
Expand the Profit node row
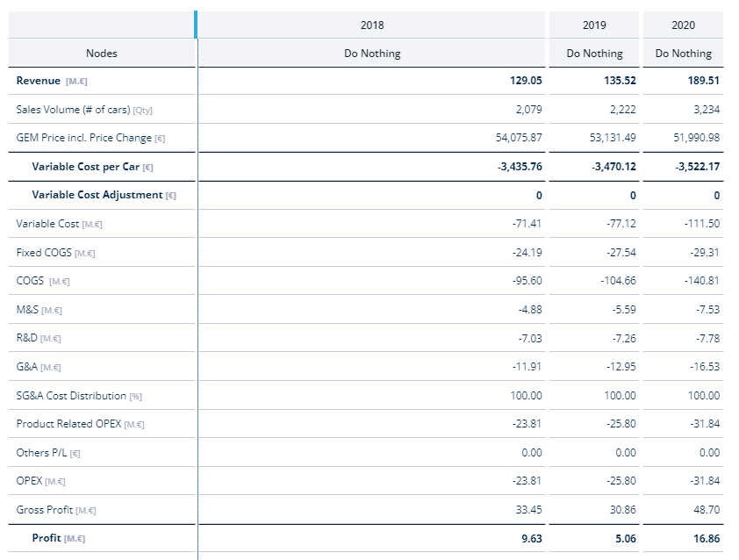pos(47,538)
